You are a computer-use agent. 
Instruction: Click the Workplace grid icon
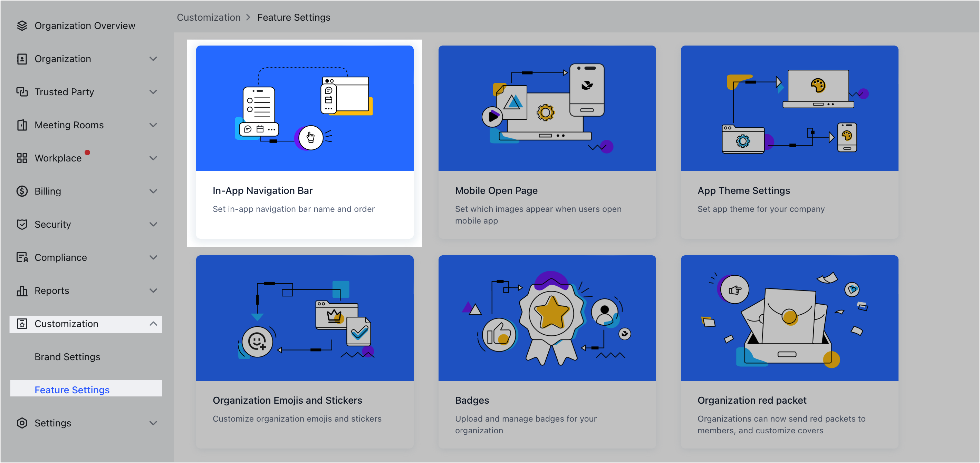click(22, 158)
